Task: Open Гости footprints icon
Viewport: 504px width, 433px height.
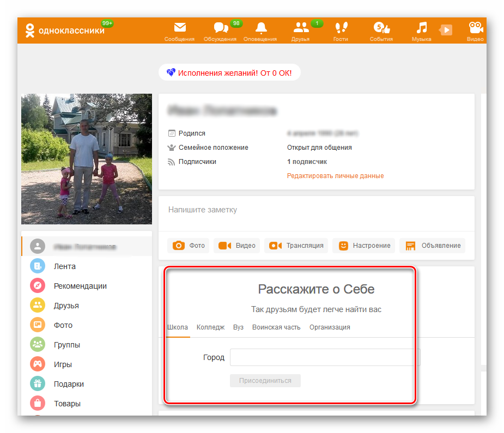Action: click(341, 28)
